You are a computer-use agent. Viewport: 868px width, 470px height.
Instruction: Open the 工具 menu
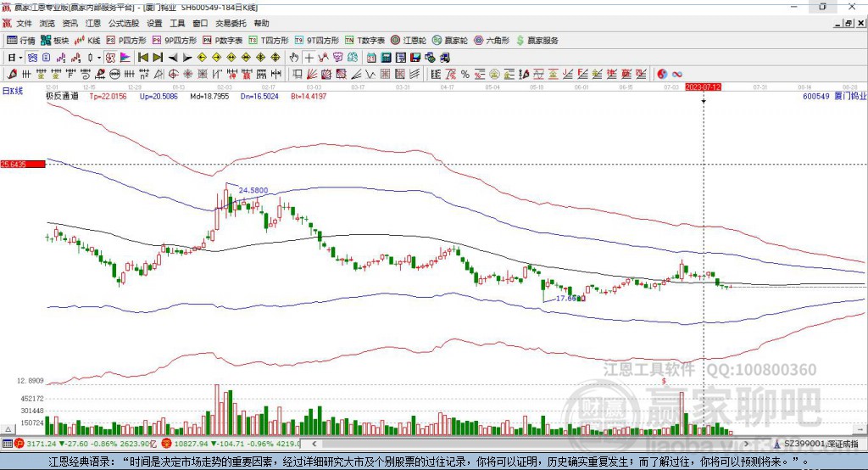tap(177, 23)
